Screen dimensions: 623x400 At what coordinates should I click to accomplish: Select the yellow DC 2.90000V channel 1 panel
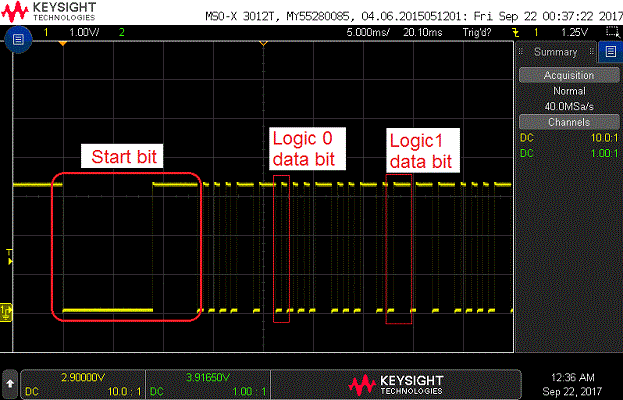tap(83, 384)
